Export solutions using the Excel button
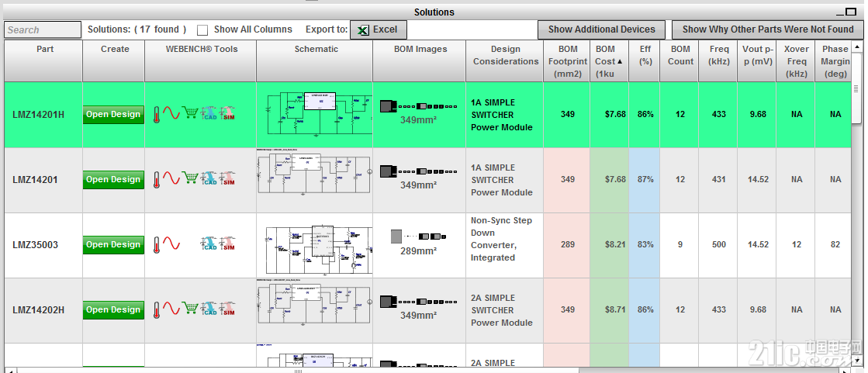 tap(378, 30)
